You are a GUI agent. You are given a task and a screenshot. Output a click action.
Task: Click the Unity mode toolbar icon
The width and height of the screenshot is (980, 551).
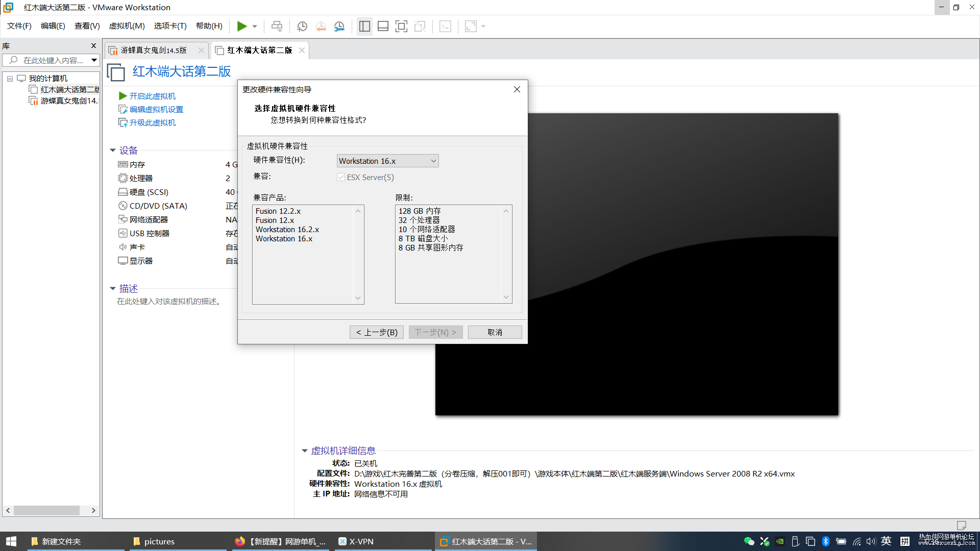[x=420, y=26]
